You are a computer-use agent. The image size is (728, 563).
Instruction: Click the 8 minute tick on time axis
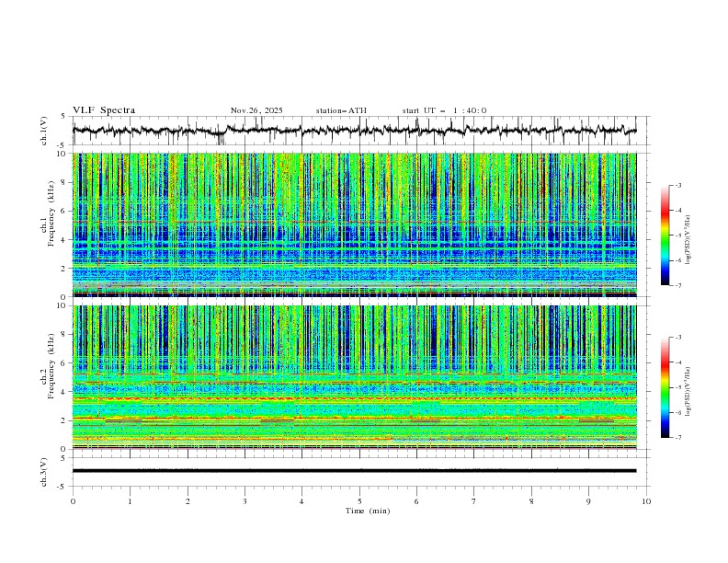pos(531,500)
